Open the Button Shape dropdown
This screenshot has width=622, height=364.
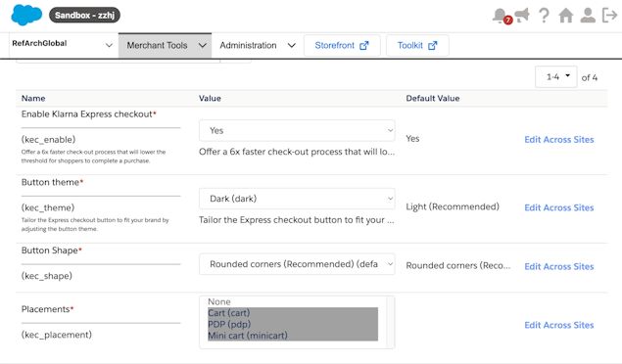click(297, 264)
